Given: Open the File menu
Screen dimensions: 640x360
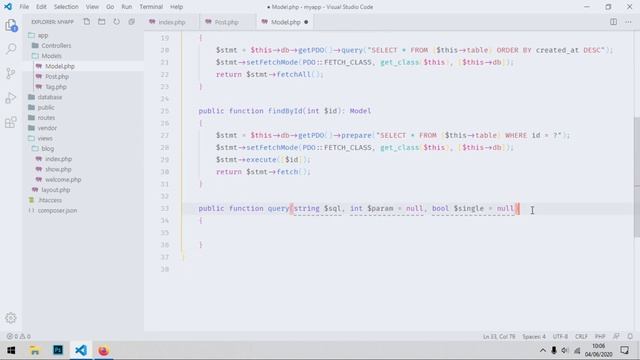Looking at the screenshot, I should click(x=24, y=7).
